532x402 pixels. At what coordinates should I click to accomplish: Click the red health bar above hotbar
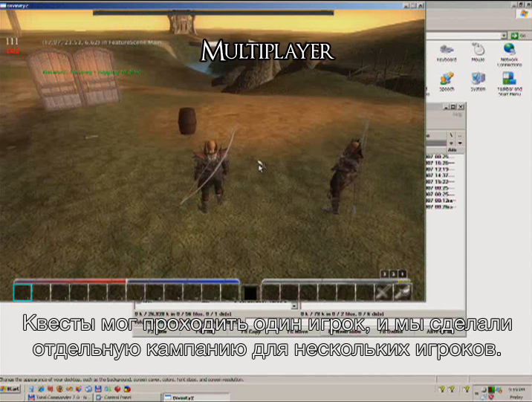(71, 281)
